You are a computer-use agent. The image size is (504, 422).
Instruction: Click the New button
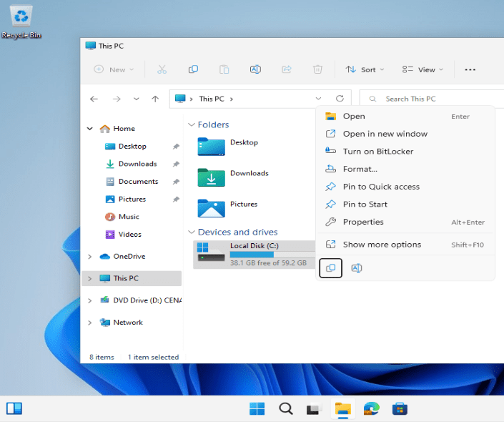112,69
